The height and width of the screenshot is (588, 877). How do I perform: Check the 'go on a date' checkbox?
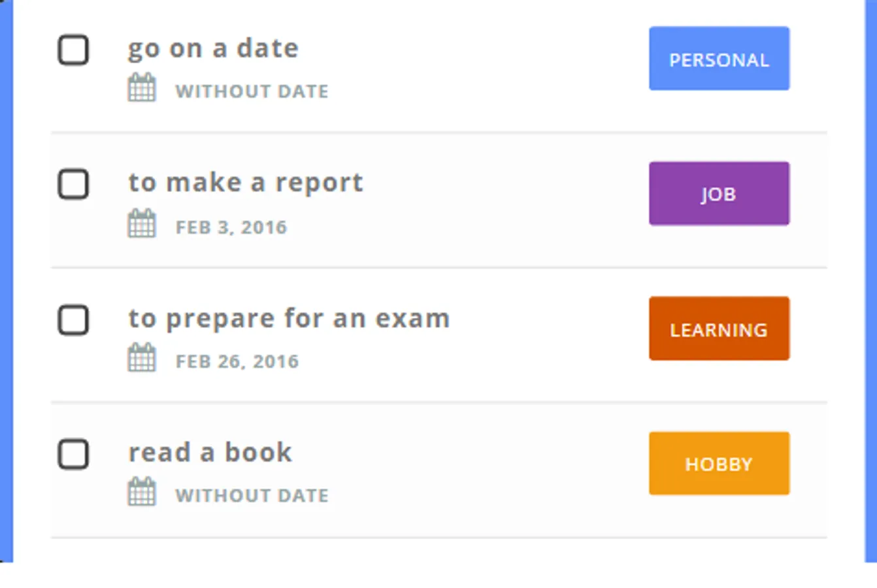pos(74,50)
